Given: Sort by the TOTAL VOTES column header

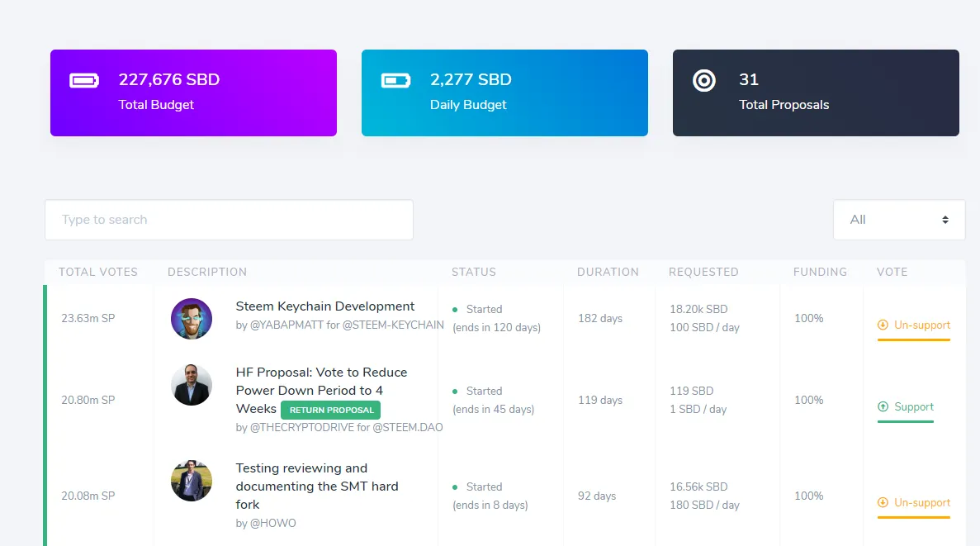Looking at the screenshot, I should [98, 272].
